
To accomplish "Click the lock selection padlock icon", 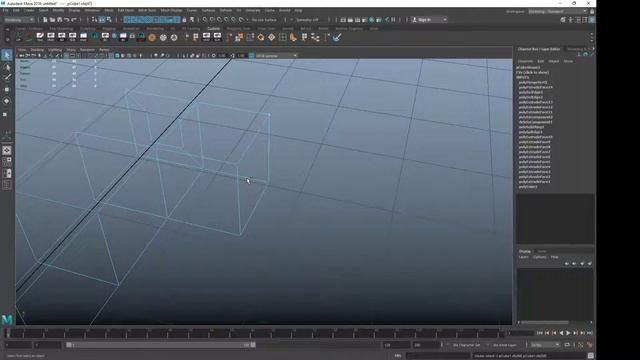I will [184, 20].
